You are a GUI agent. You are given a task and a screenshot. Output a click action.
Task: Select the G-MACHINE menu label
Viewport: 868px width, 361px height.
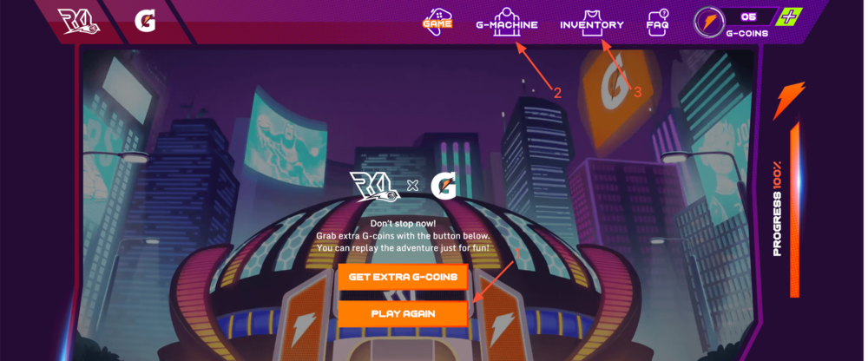(x=507, y=25)
